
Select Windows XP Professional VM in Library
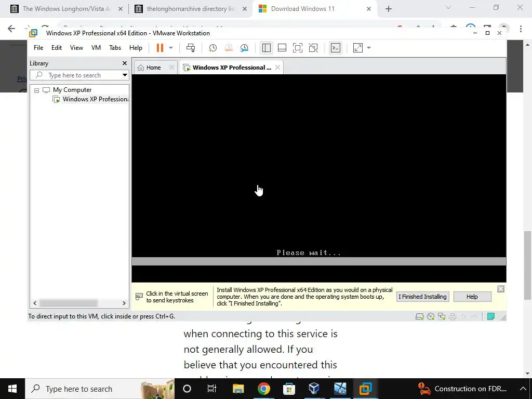96,99
